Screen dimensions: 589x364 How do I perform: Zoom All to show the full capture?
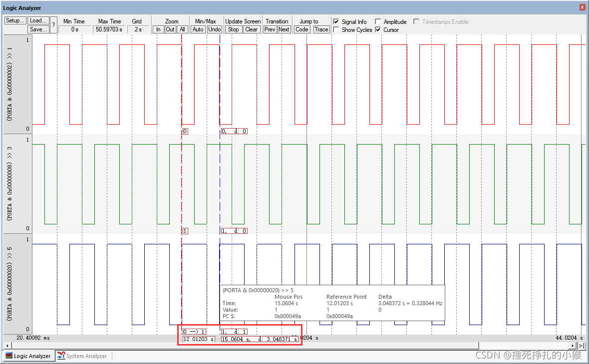182,29
